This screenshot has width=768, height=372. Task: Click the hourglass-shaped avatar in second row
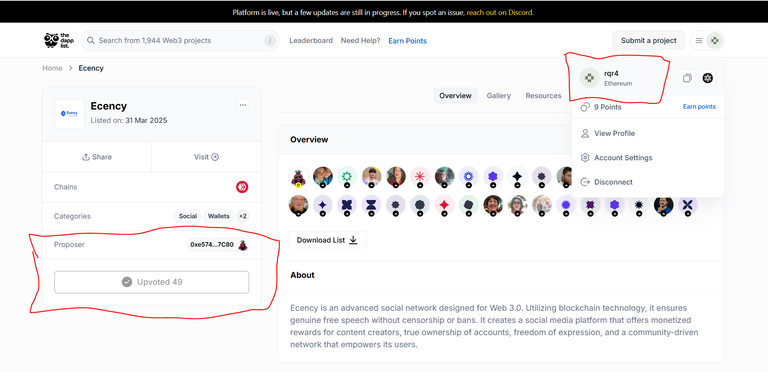(x=371, y=206)
